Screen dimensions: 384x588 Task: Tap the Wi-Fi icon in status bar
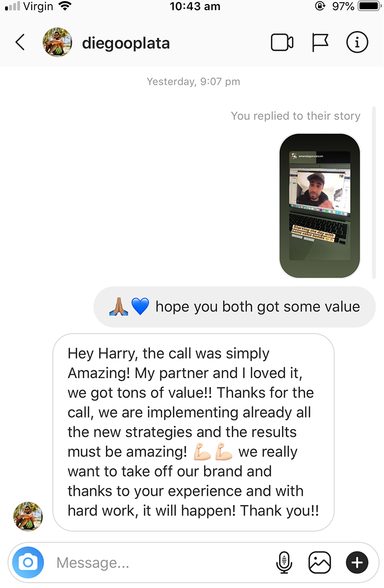(x=65, y=6)
